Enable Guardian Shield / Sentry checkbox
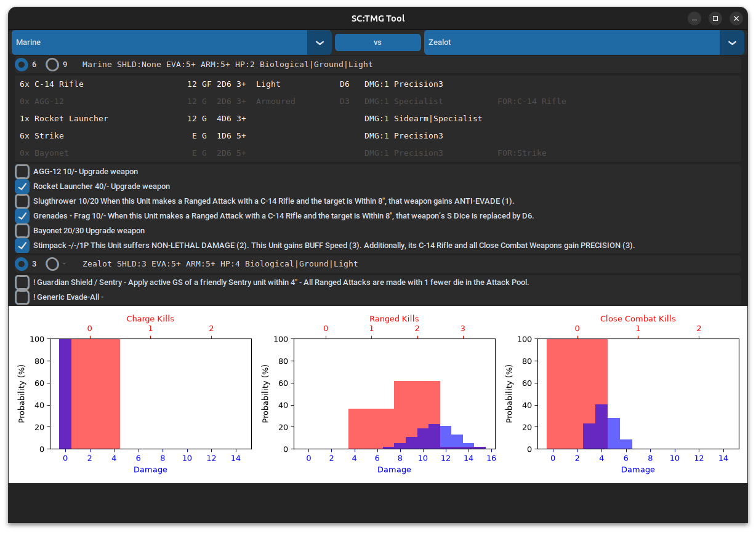This screenshot has width=756, height=533. click(22, 283)
